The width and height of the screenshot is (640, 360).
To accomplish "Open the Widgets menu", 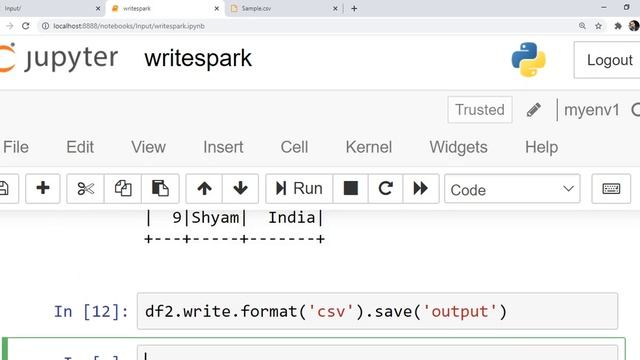I will (x=458, y=147).
